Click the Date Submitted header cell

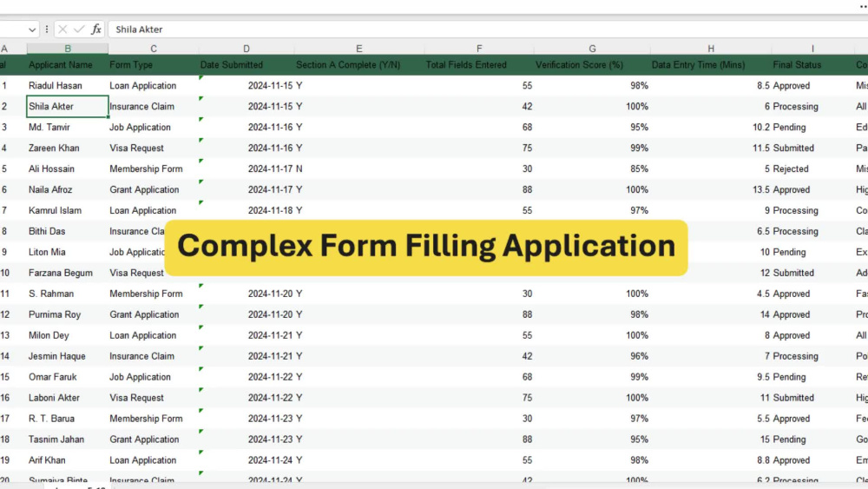tap(247, 65)
